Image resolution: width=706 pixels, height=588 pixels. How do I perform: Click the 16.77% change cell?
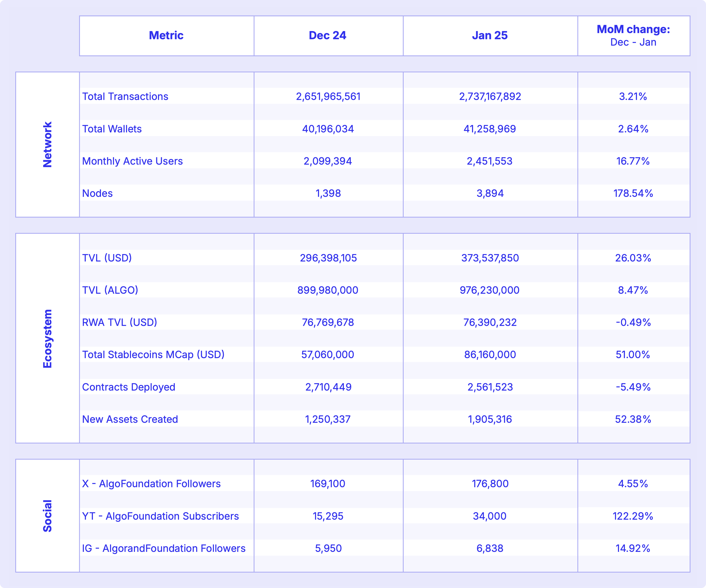click(x=633, y=161)
